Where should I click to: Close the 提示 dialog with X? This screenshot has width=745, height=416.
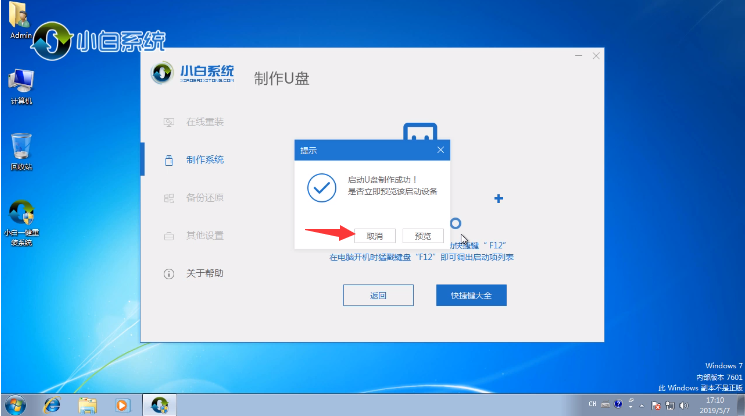pyautogui.click(x=440, y=150)
